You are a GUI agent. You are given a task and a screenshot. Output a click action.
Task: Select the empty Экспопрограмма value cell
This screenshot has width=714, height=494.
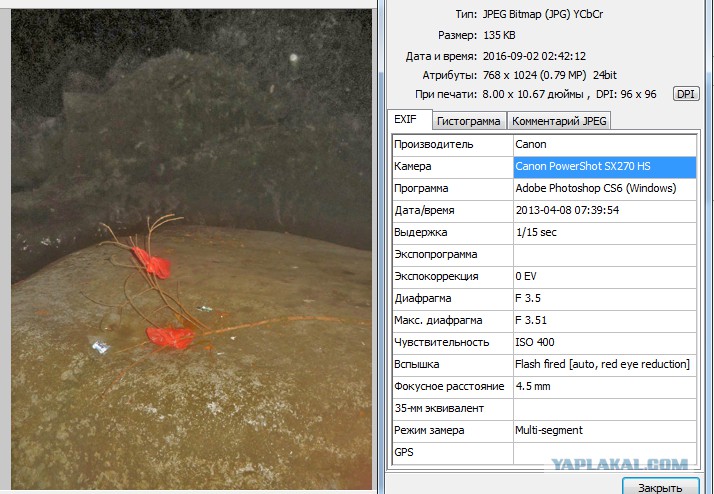(603, 254)
